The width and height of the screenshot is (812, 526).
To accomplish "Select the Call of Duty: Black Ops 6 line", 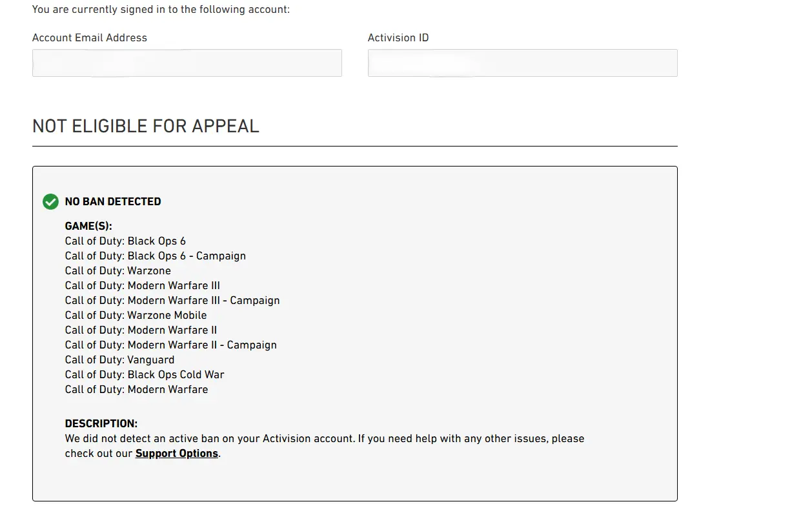I will [125, 241].
